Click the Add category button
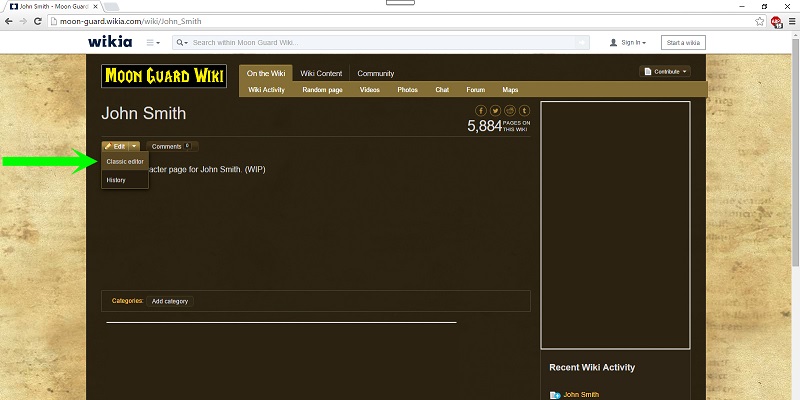This screenshot has height=400, width=800. [x=170, y=302]
